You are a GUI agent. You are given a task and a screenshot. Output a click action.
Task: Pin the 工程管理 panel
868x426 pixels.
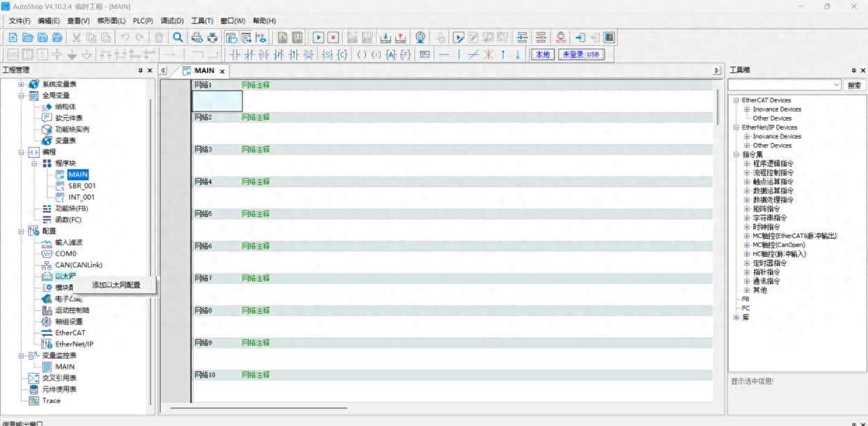[140, 70]
